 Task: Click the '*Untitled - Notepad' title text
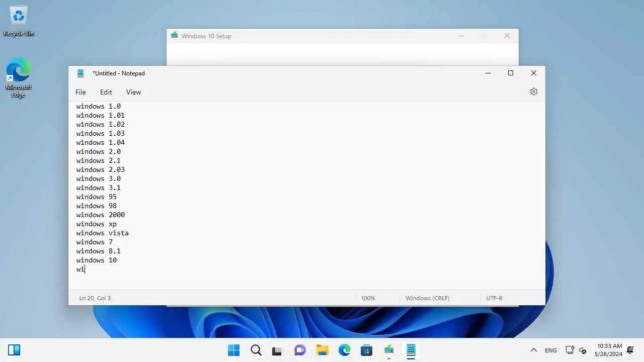(119, 73)
